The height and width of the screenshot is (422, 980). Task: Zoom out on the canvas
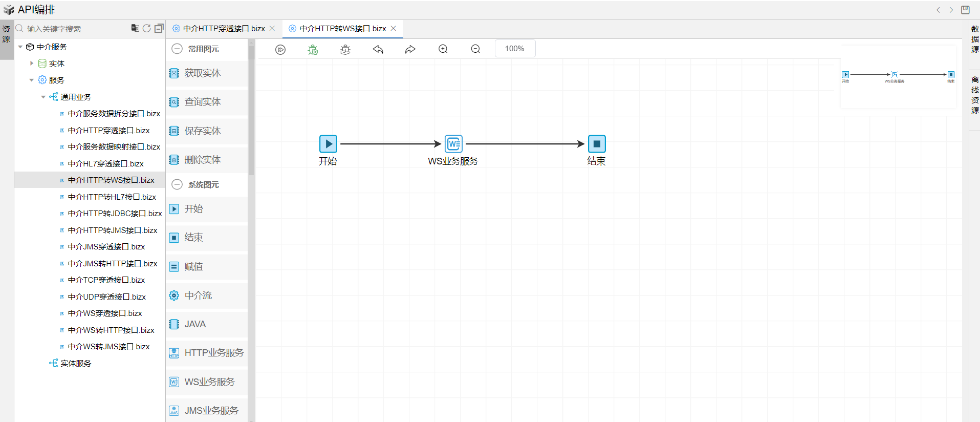pos(475,49)
